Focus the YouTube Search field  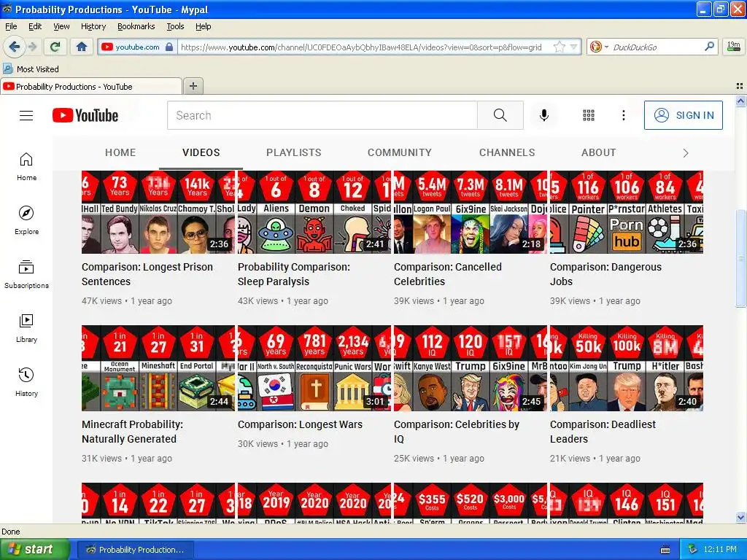click(x=322, y=115)
